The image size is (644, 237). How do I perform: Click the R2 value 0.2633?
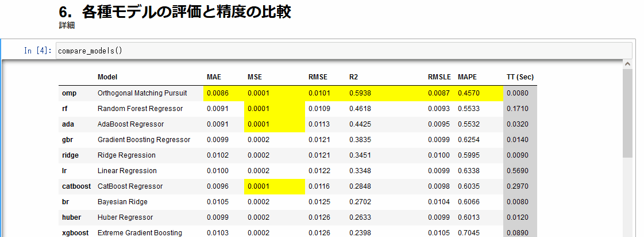(360, 217)
